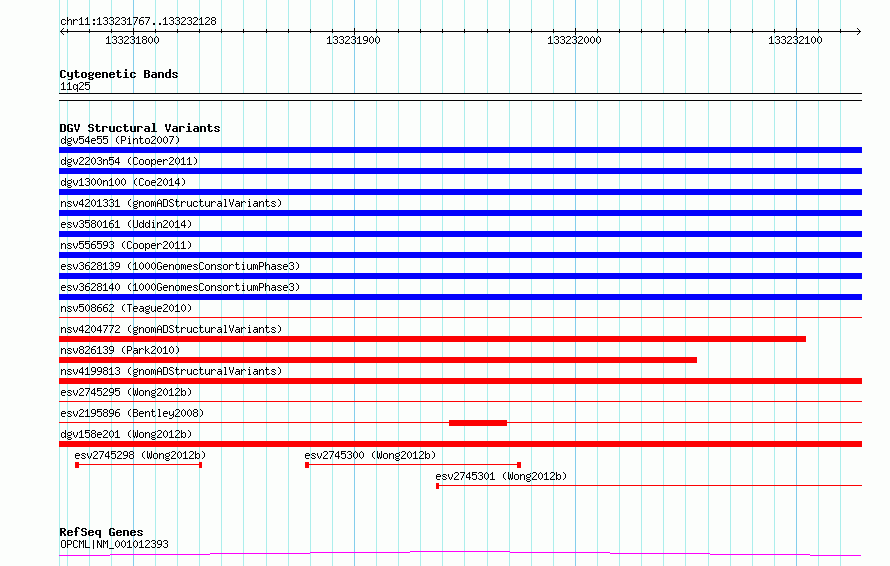Select the red bar under nsv826139
This screenshot has height=566, width=890.
click(378, 360)
